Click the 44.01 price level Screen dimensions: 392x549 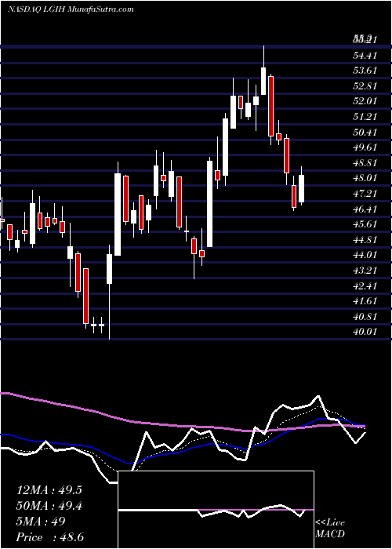pos(365,255)
